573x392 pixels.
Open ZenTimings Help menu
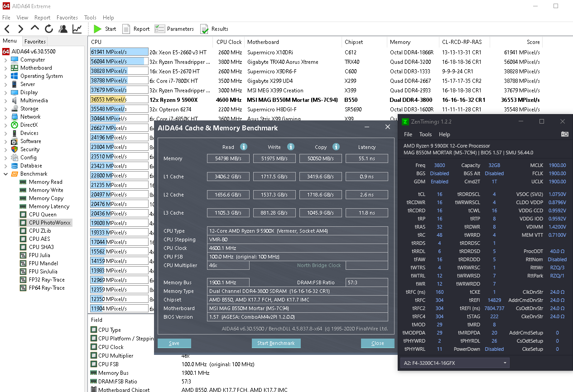445,134
